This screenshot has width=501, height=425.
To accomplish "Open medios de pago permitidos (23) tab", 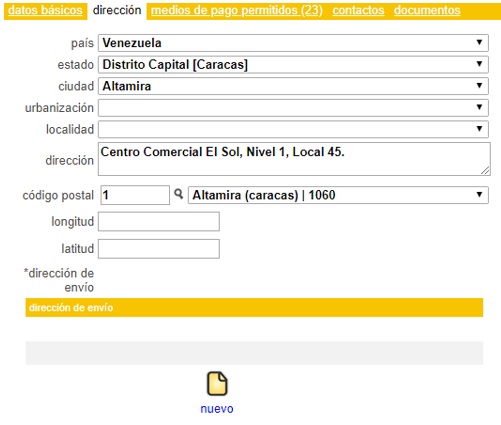I will pyautogui.click(x=237, y=10).
